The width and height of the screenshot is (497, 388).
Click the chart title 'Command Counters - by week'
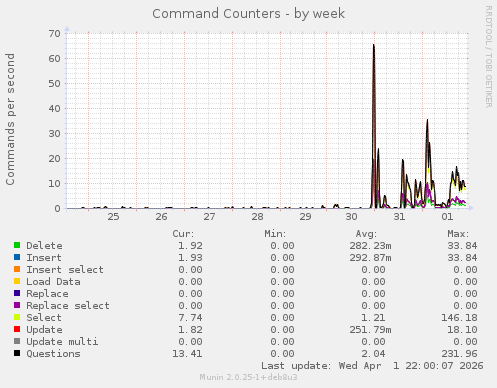click(248, 14)
